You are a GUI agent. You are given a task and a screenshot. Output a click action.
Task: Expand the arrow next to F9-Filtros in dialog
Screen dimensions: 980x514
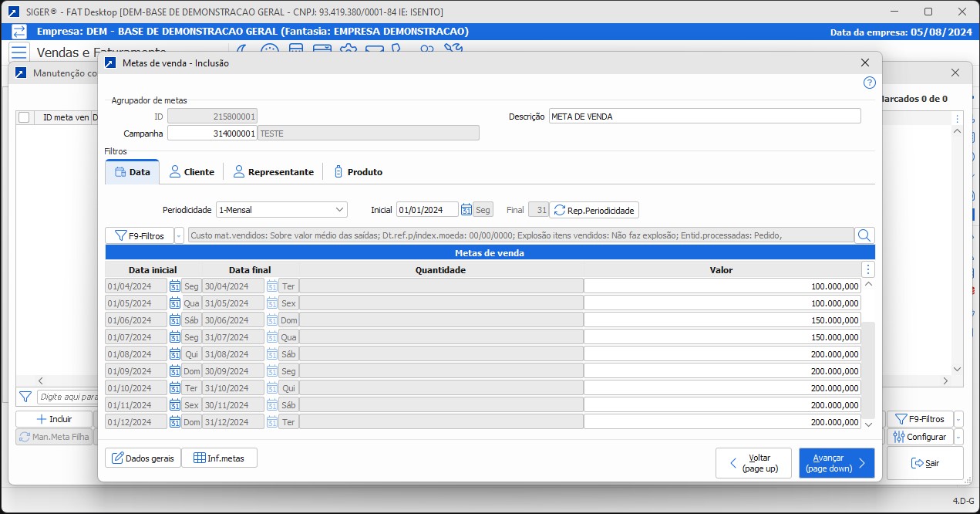(x=180, y=235)
